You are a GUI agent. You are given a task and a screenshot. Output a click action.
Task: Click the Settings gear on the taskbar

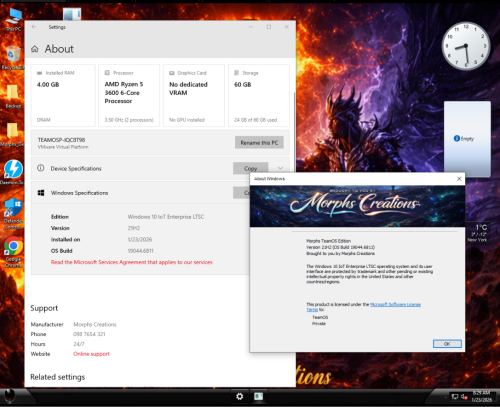240,396
